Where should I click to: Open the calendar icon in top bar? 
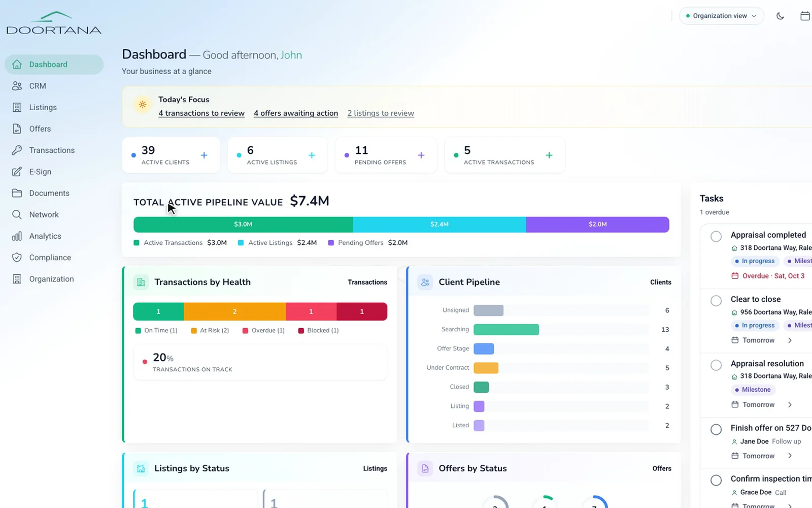(805, 16)
